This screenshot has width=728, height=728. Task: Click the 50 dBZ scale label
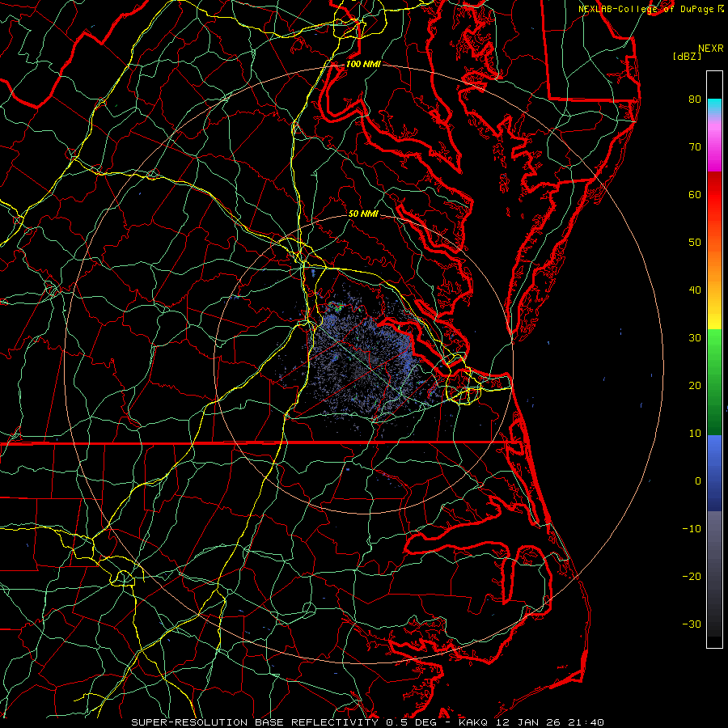coord(694,242)
